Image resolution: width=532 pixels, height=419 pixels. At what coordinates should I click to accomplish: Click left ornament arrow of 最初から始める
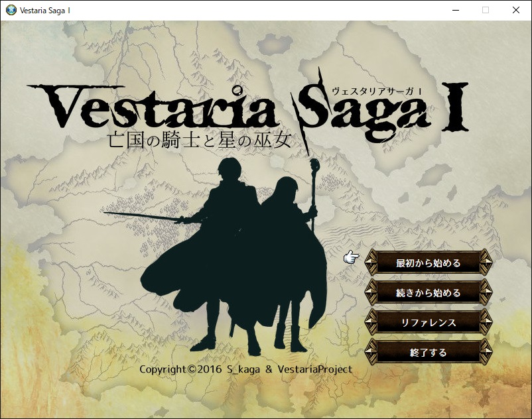pos(371,263)
